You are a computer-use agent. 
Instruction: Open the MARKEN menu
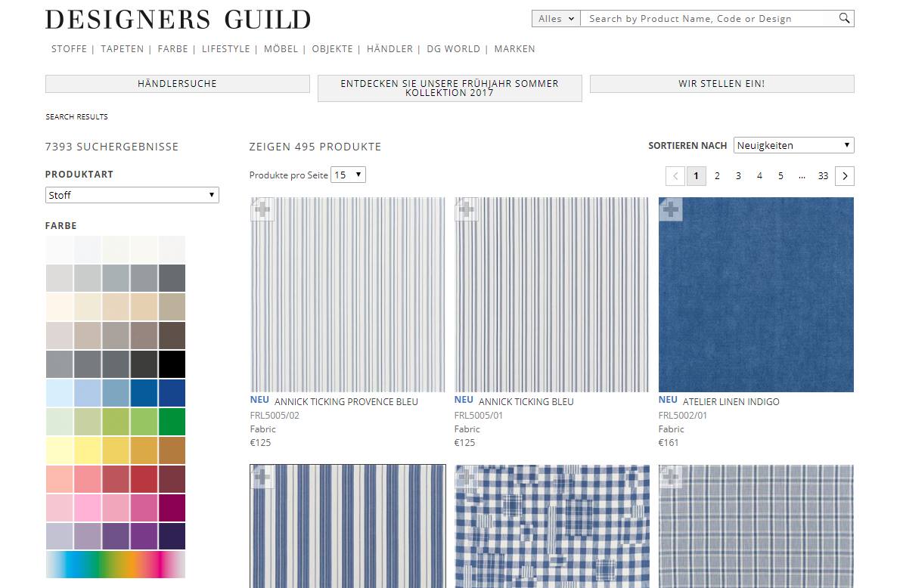[x=514, y=49]
